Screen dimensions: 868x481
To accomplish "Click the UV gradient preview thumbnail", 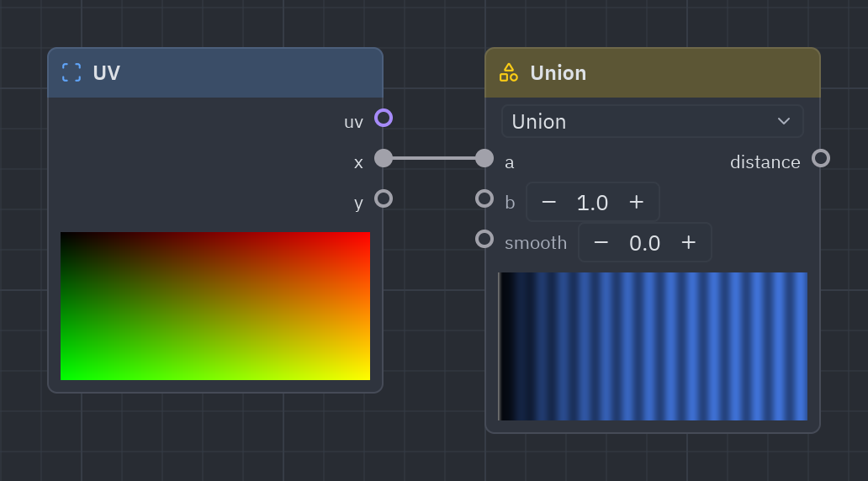I will [x=215, y=306].
